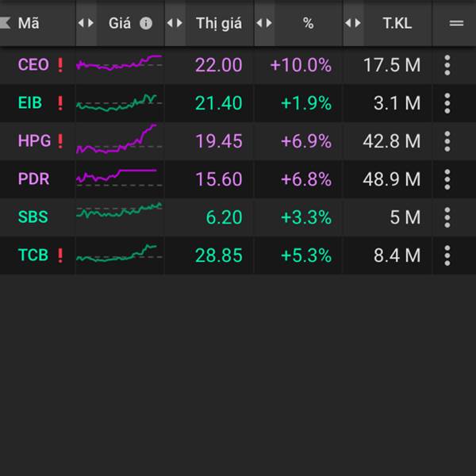Open the three-dot menu for SBS row
Viewport: 476px width, 476px height.
[x=447, y=217]
